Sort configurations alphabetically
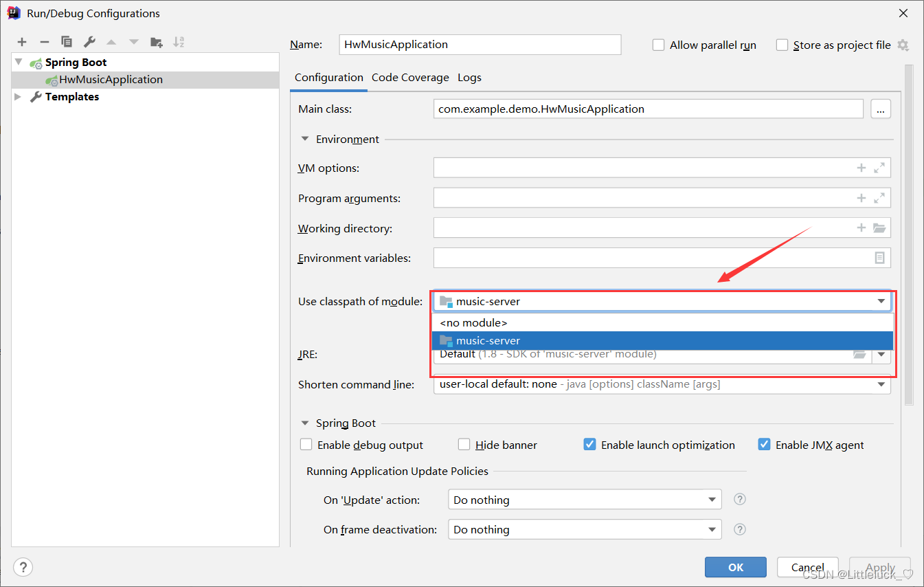 [x=179, y=42]
